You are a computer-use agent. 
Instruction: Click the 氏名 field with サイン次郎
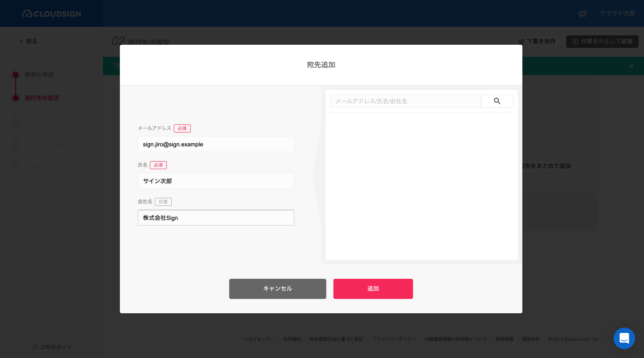point(216,181)
